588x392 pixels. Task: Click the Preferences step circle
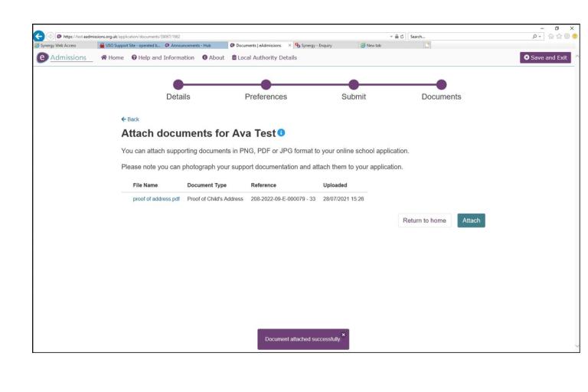tap(266, 85)
